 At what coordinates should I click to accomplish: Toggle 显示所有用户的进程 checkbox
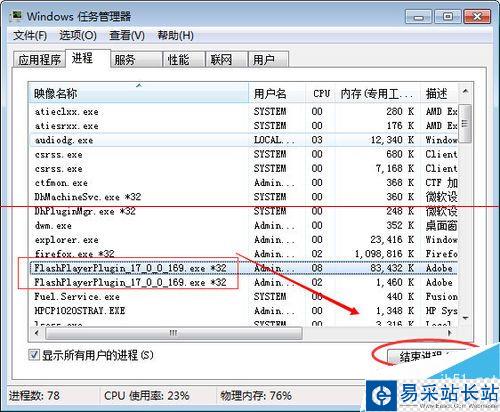[34, 355]
